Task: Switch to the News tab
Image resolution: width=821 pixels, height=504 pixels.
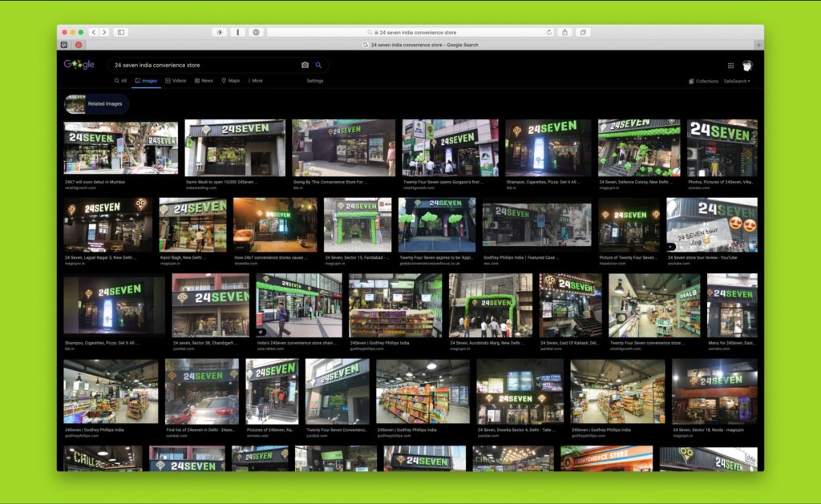Action: [204, 81]
